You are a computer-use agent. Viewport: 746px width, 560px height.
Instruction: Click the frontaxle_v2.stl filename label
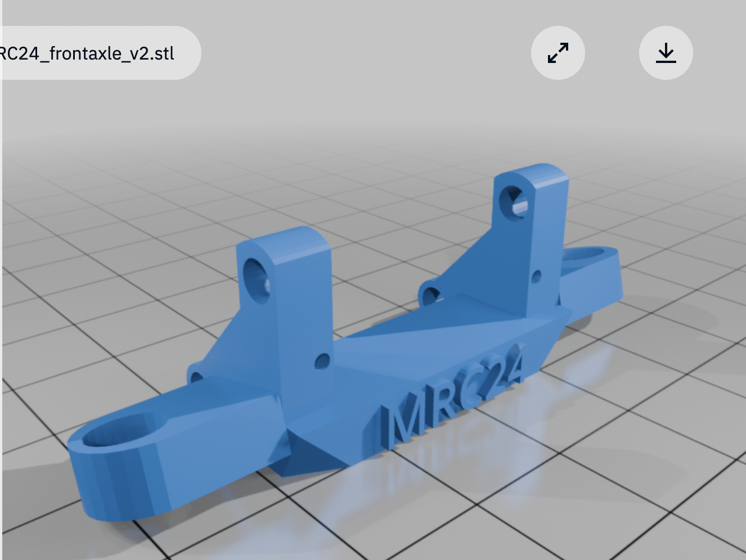[87, 53]
